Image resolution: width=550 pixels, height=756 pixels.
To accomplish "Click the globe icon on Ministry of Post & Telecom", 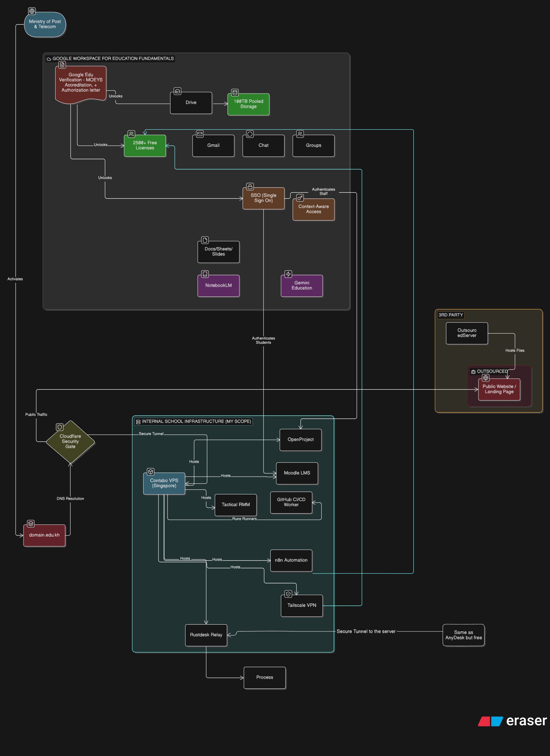I will 32,11.
